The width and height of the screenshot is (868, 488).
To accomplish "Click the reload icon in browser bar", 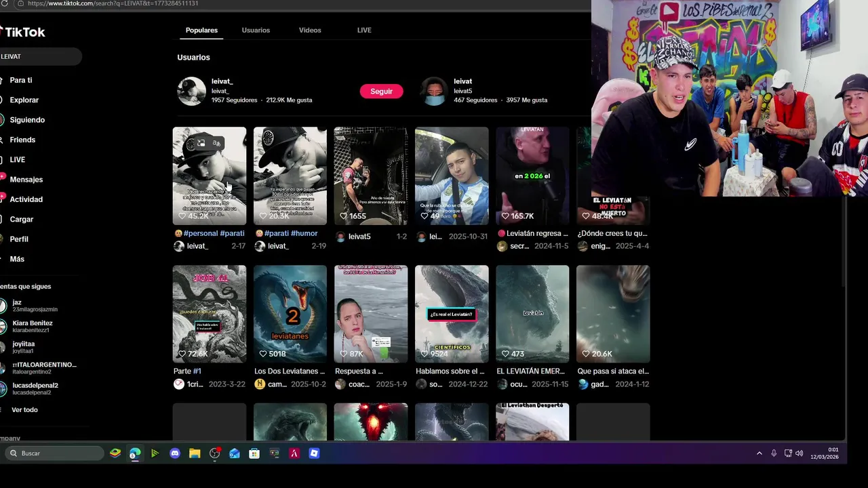I will click(5, 3).
